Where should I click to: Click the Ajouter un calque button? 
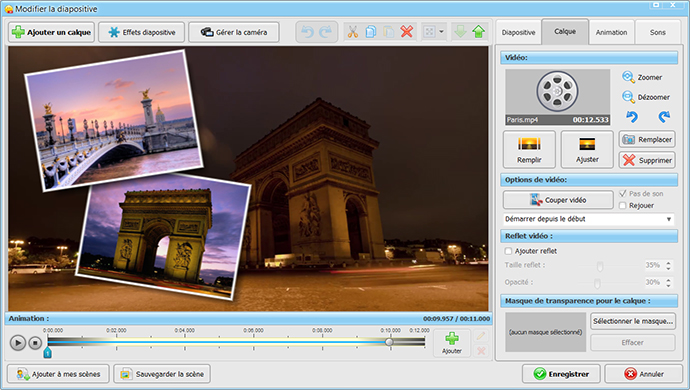tap(51, 32)
